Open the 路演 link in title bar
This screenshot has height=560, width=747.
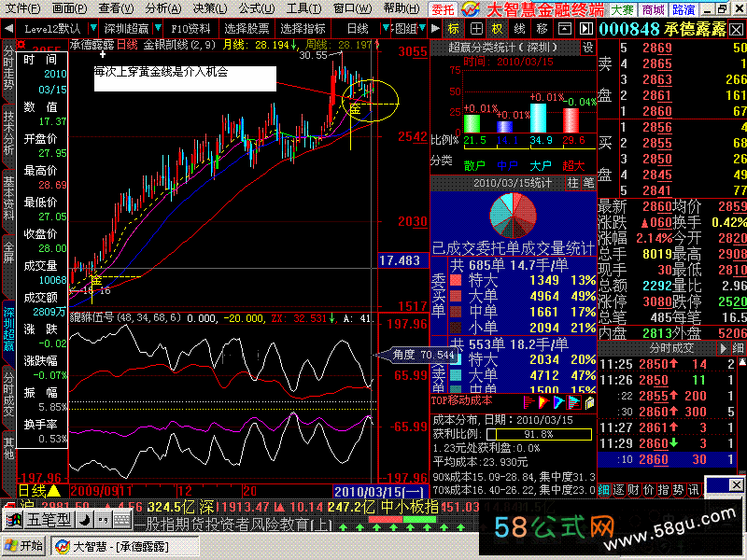684,9
